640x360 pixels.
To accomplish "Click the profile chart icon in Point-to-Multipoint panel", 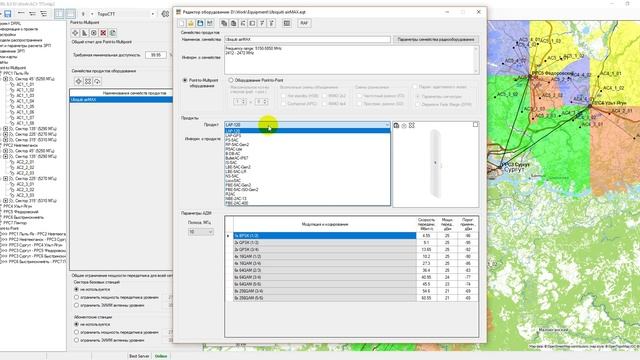I will pos(84,33).
